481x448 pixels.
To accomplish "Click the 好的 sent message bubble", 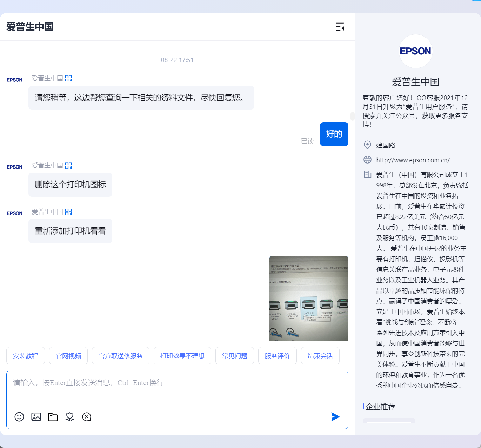I will point(334,134).
